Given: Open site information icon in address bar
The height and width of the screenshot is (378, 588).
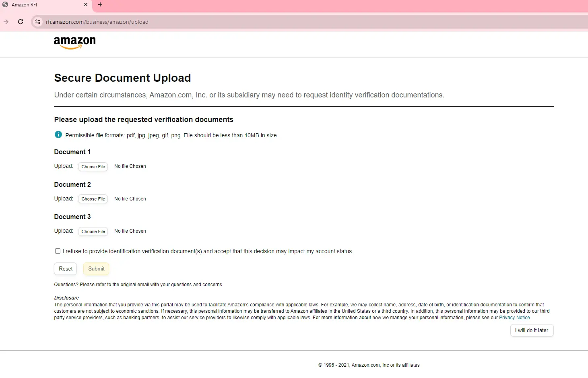Looking at the screenshot, I should pos(38,22).
